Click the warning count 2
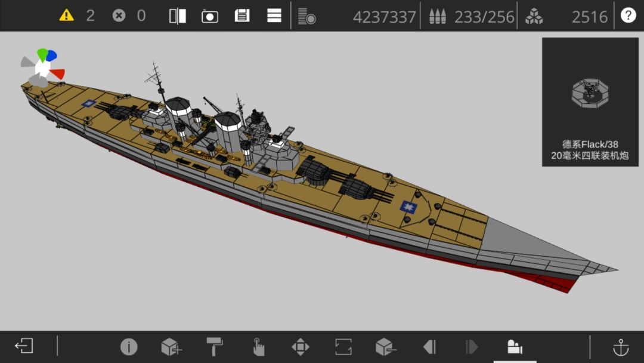Screen dimensions: 644x363 tap(91, 16)
